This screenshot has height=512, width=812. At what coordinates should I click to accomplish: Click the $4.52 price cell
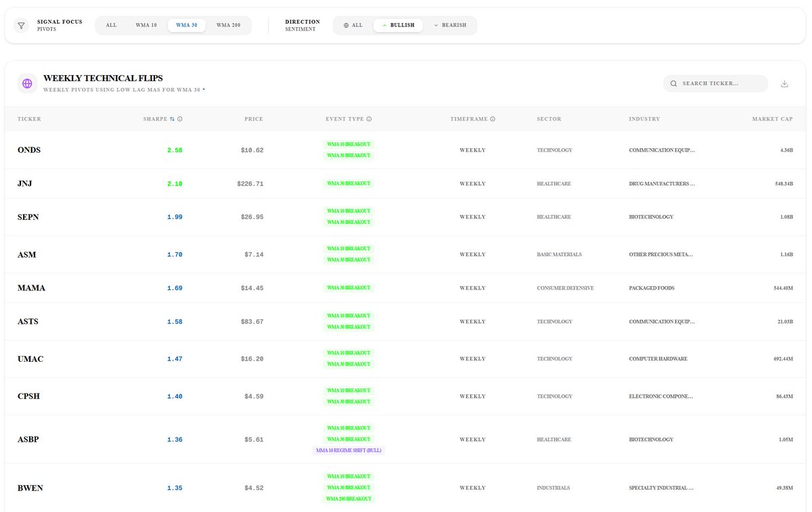point(254,488)
